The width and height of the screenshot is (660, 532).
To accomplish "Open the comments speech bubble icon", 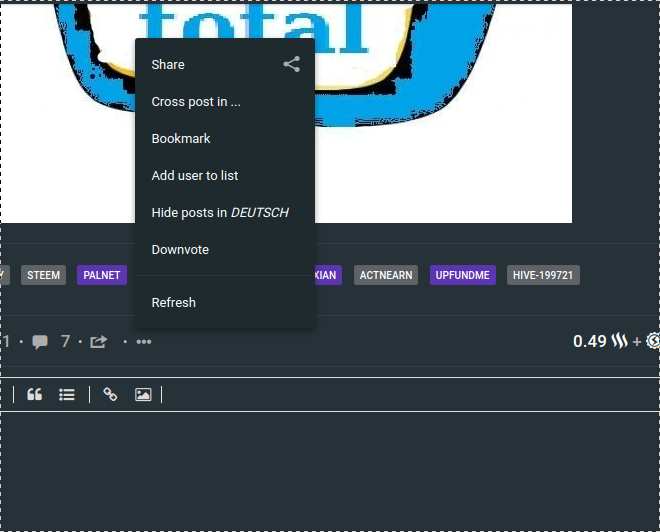I will pyautogui.click(x=40, y=342).
